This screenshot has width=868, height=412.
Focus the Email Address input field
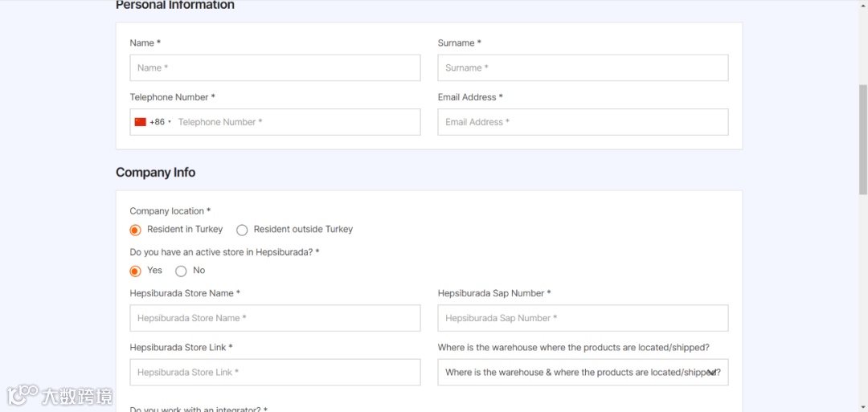(583, 122)
